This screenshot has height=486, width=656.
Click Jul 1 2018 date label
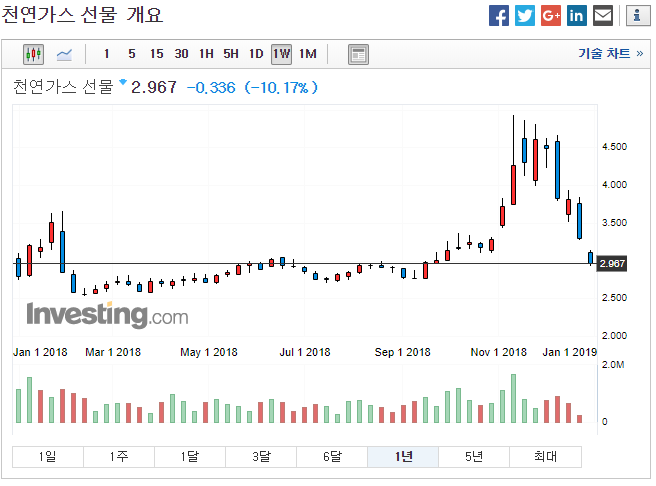coord(305,352)
